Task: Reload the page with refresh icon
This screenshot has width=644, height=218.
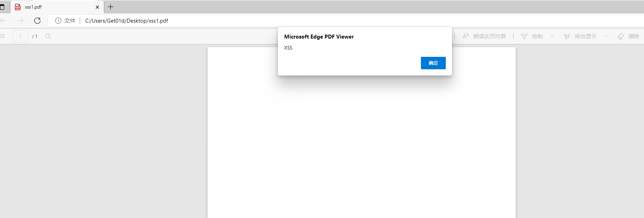Action: coord(37,21)
